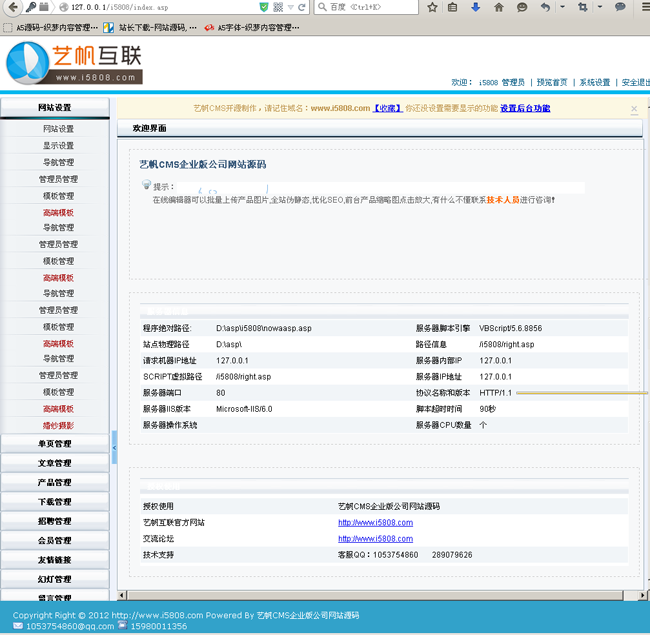Click the VBScript/5.6.8856 value
The image size is (650, 635).
[x=511, y=328]
